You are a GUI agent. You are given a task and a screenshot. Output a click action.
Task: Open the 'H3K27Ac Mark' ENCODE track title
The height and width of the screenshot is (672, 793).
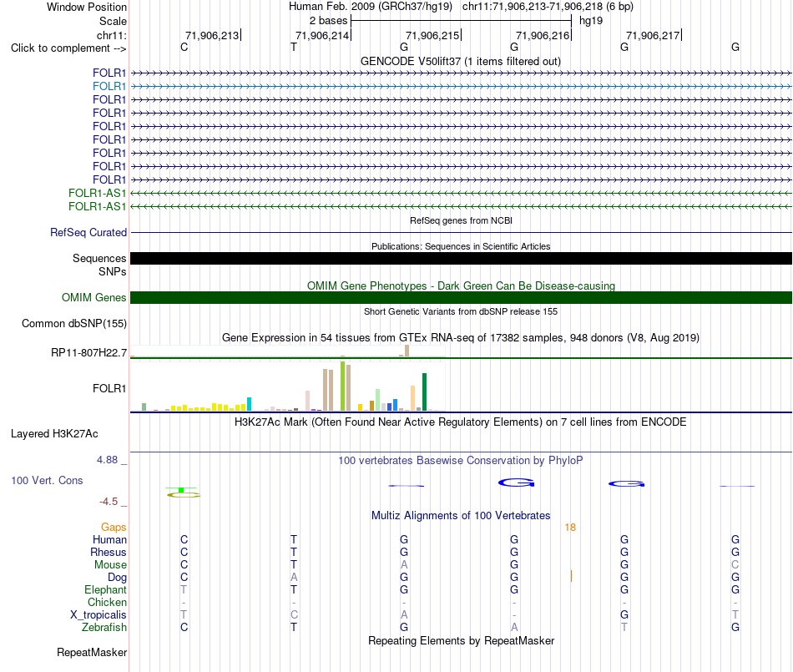[460, 422]
